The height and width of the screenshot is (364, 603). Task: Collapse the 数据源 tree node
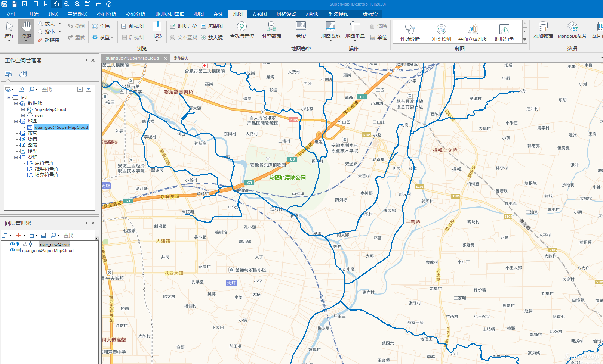(16, 103)
